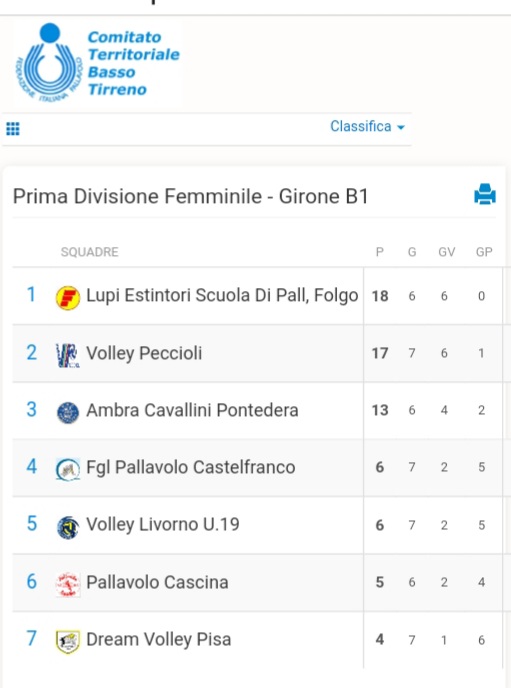511x688 pixels.
Task: Open Fgl Pallavolo Castelfranco team name
Action: click(190, 467)
